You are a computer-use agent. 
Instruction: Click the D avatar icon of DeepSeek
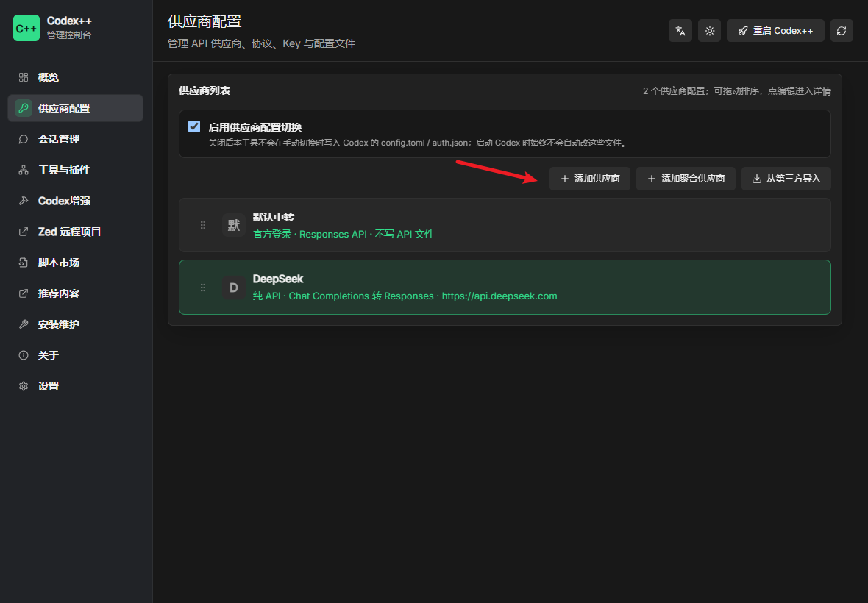tap(234, 288)
